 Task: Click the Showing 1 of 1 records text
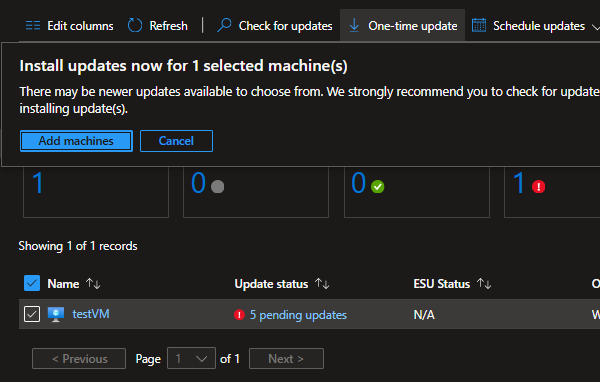[78, 246]
